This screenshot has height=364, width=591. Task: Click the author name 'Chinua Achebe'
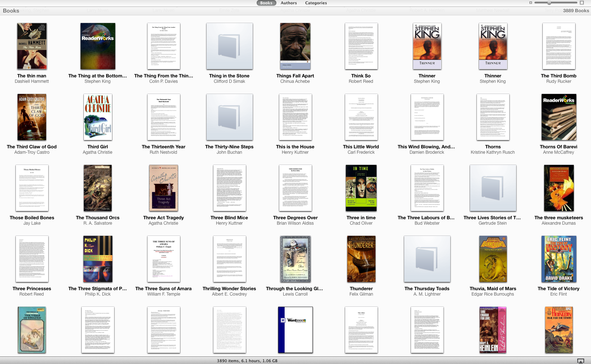pos(295,81)
